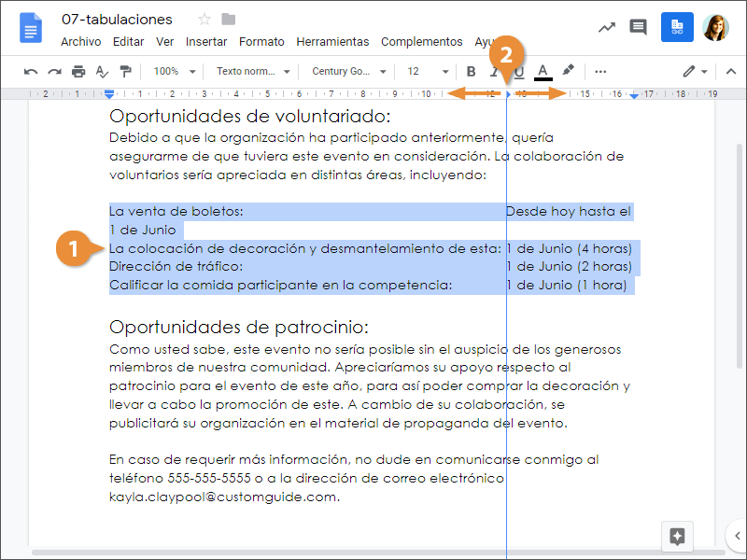Open the zoom 100% dropdown

[175, 71]
